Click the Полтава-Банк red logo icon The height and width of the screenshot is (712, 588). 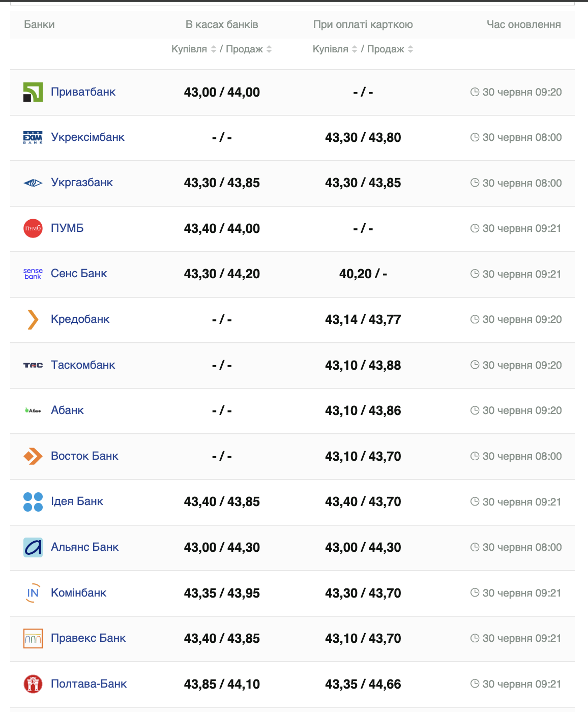click(x=33, y=684)
